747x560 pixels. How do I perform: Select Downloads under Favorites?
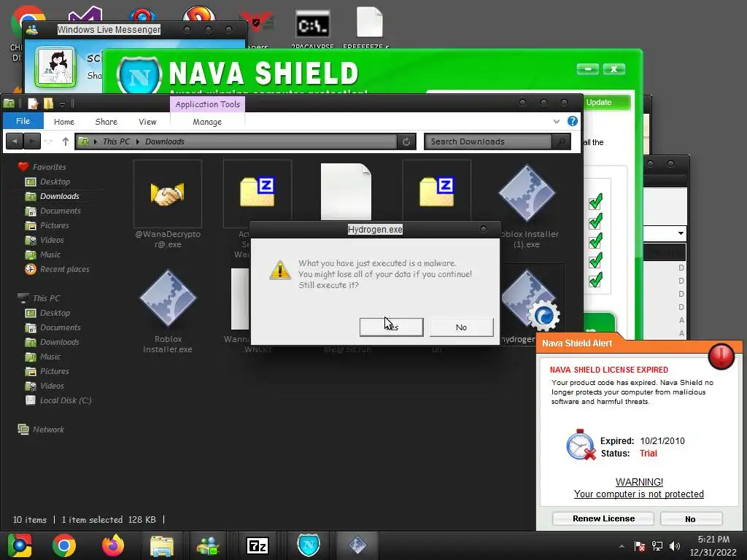pos(59,196)
